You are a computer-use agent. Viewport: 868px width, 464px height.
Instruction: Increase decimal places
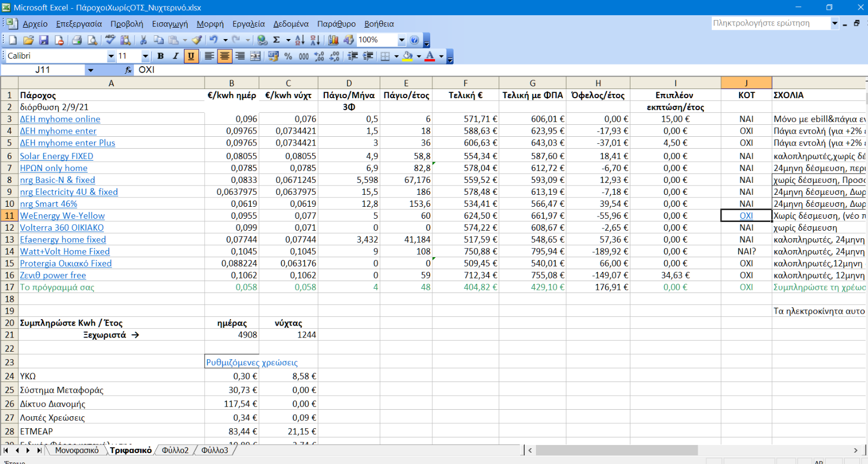[319, 56]
